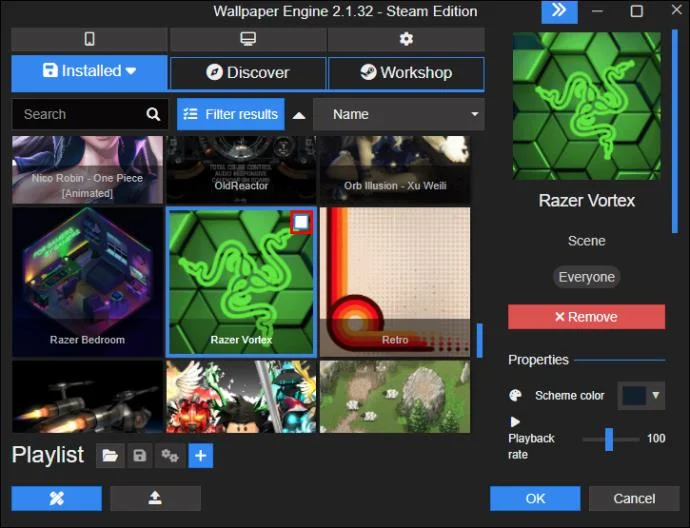Select the Retro wallpaper thumbnail
Screen dimensions: 690x528
(x=395, y=282)
